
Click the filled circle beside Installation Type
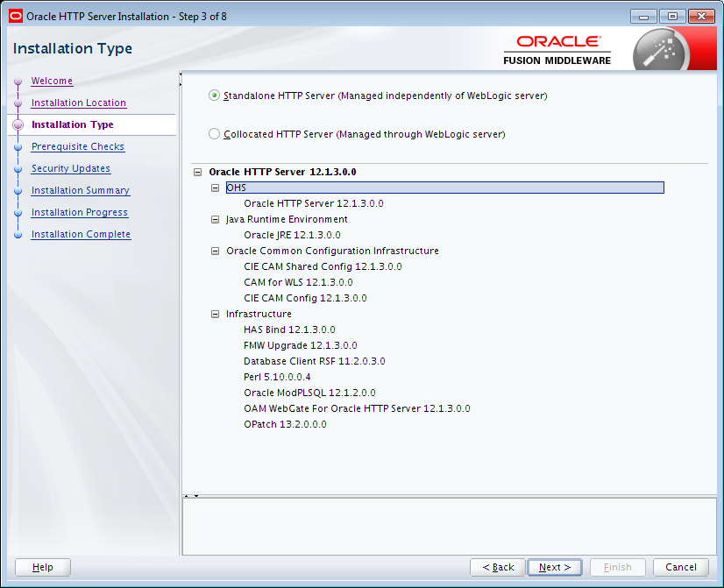pos(18,124)
